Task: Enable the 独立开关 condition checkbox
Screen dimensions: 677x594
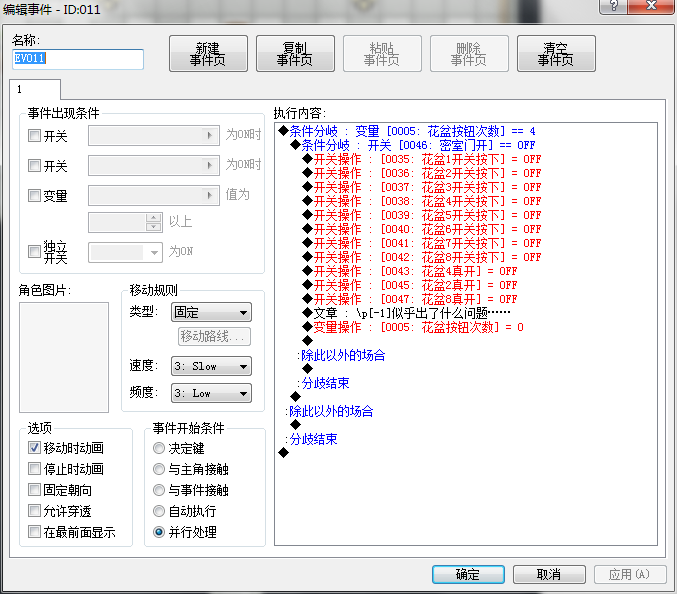Action: (x=34, y=252)
